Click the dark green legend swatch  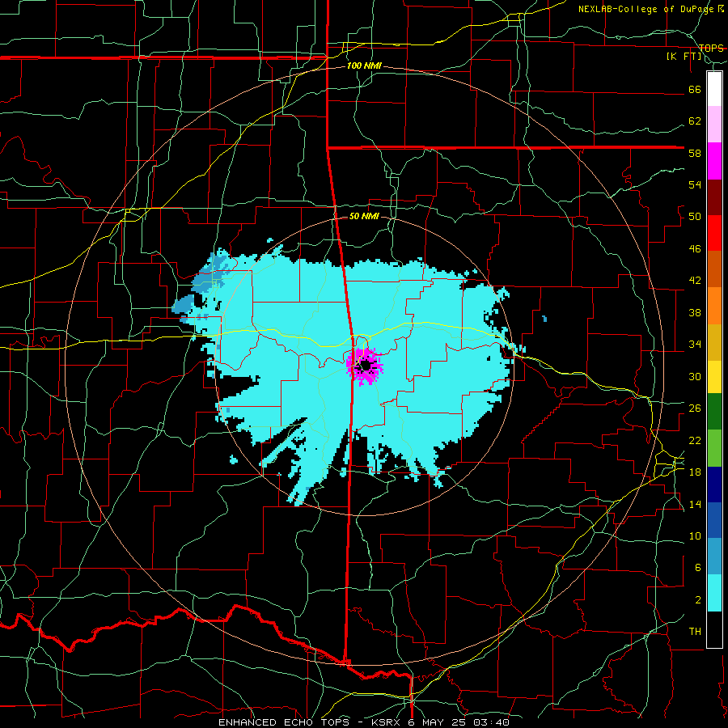click(x=714, y=412)
